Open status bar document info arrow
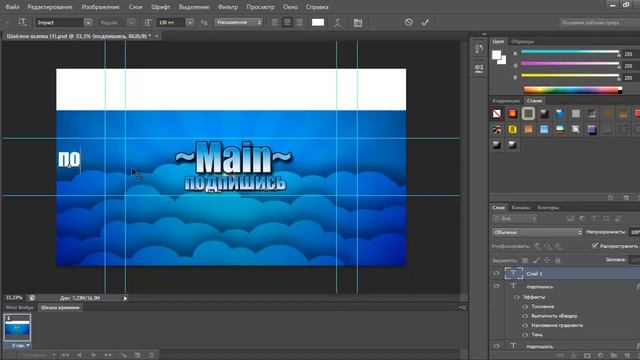 (x=125, y=298)
